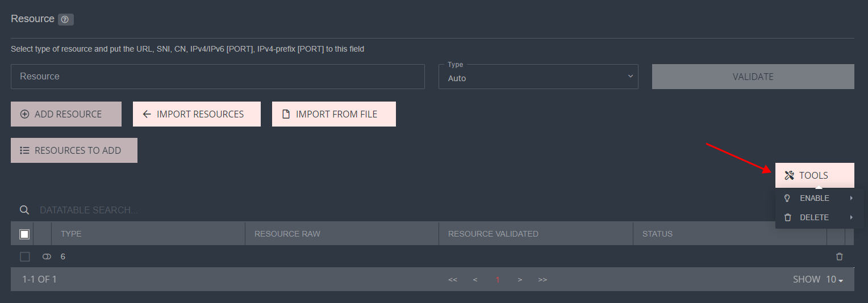Tick the select-all checkbox in table header
Screen dimensions: 868x303
point(24,234)
